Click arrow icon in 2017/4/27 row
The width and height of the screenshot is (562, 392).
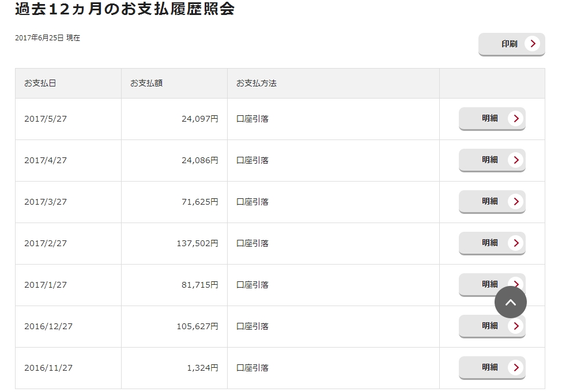516,160
